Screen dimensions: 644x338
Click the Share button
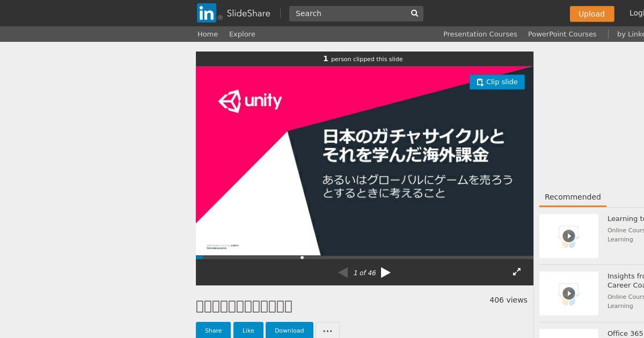click(213, 330)
